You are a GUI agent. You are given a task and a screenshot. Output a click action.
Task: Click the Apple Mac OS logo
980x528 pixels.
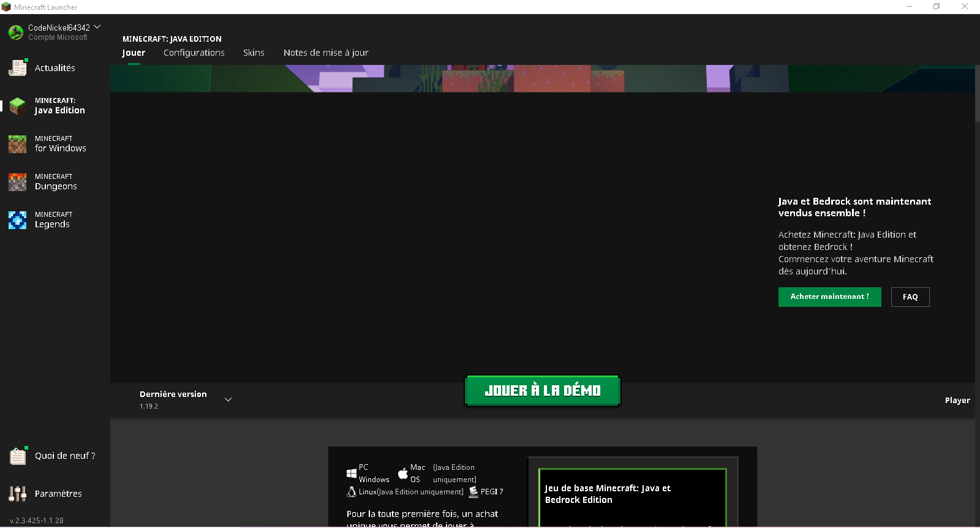point(403,473)
